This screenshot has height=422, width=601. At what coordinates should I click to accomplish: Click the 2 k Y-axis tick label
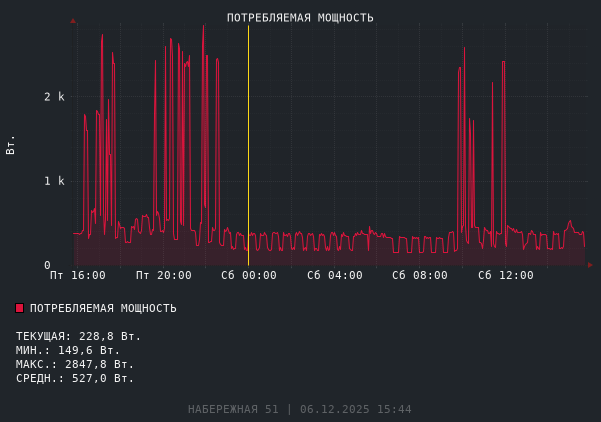(54, 97)
